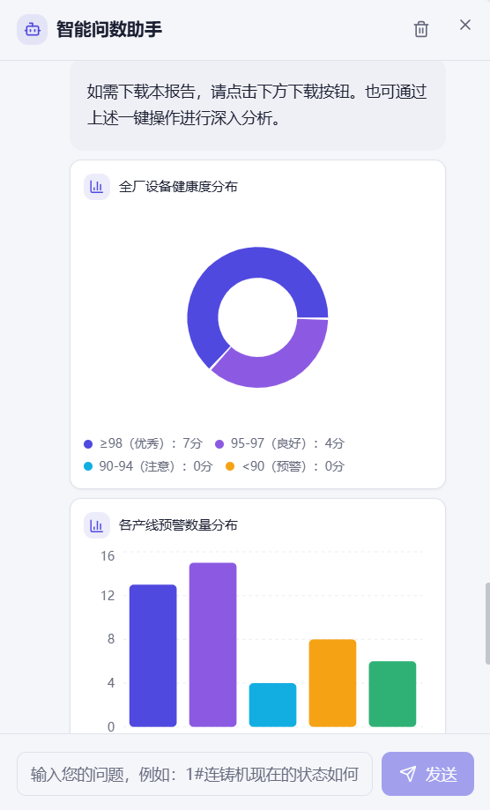Click the green bar in bar chart
Viewport: 490px width, 810px height.
tap(392, 694)
